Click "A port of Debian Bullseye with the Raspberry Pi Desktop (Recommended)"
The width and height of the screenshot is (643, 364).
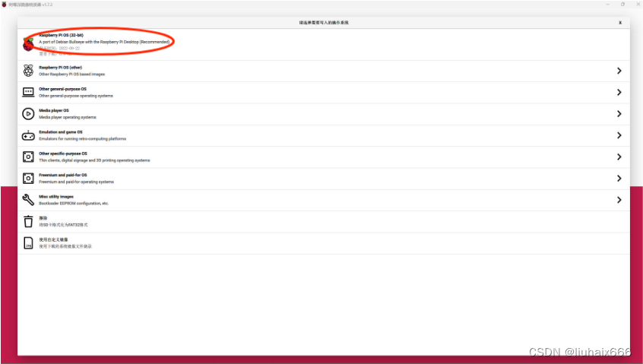coord(104,42)
